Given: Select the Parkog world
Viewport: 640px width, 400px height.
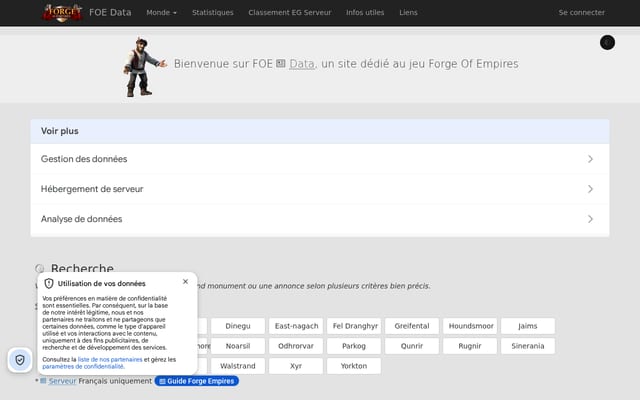Looking at the screenshot, I should (x=354, y=346).
